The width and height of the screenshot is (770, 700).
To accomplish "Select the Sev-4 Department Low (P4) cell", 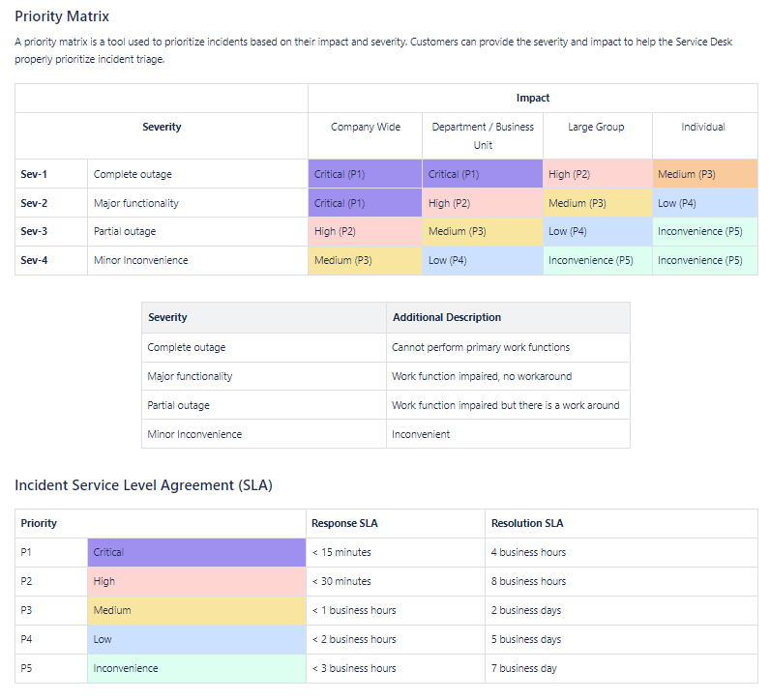I will click(x=482, y=260).
